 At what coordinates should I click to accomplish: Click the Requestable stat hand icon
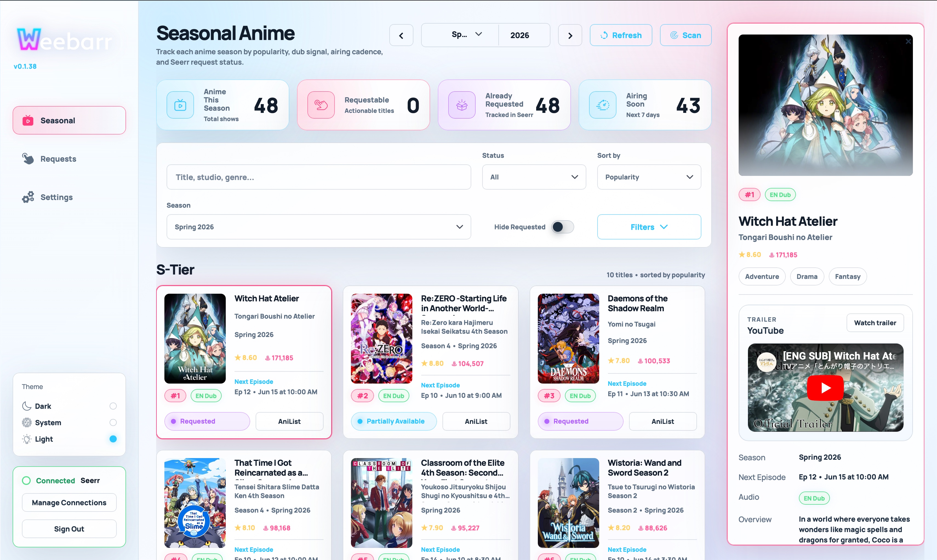pos(321,105)
